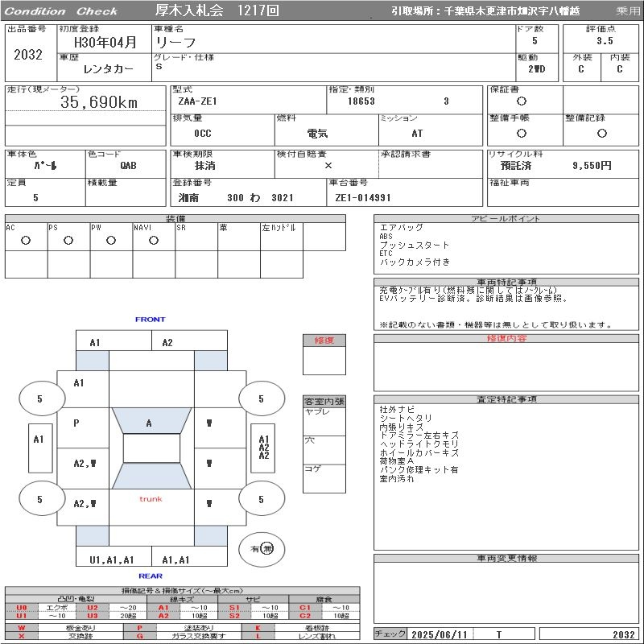This screenshot has height=644, width=644.
Task: Select the score '3.5' under 評価点
Action: (605, 41)
